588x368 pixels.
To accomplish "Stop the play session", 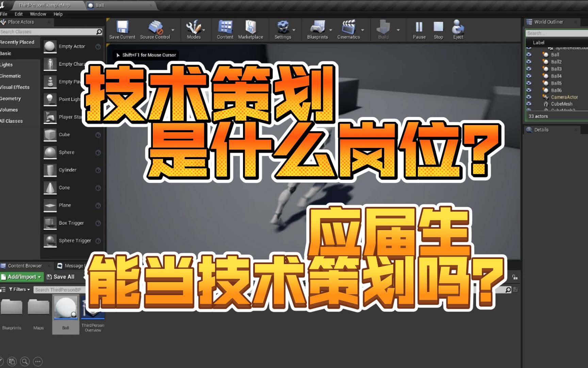I will [x=438, y=27].
